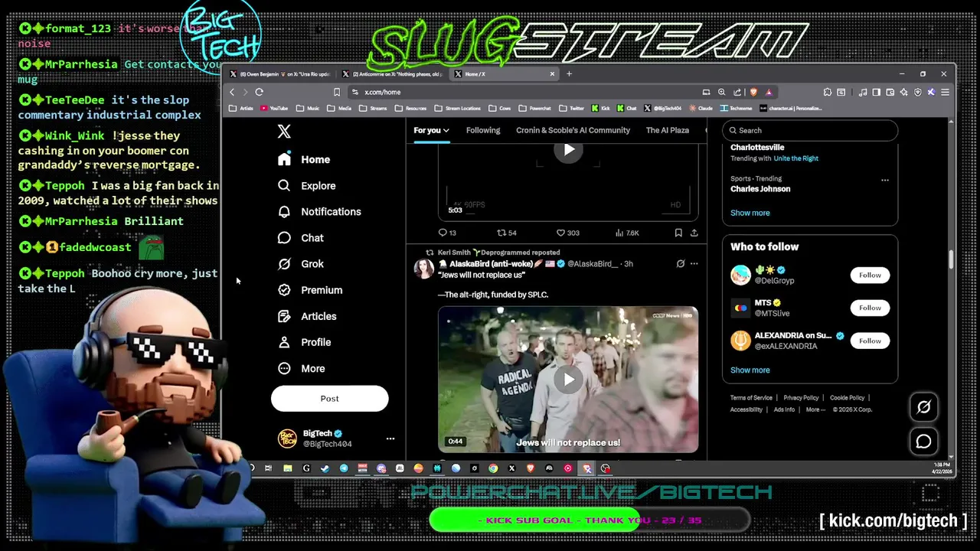
Task: Open Notifications in the sidebar
Action: tap(319, 211)
